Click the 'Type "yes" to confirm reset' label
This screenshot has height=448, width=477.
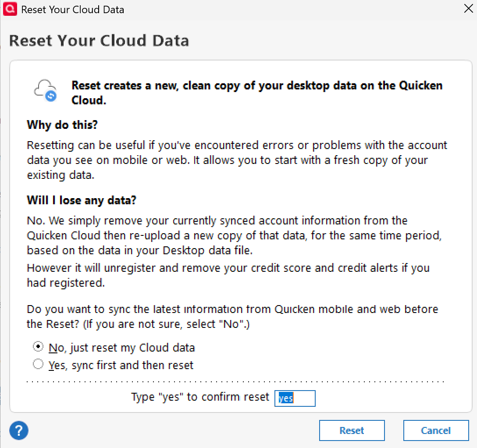point(200,397)
